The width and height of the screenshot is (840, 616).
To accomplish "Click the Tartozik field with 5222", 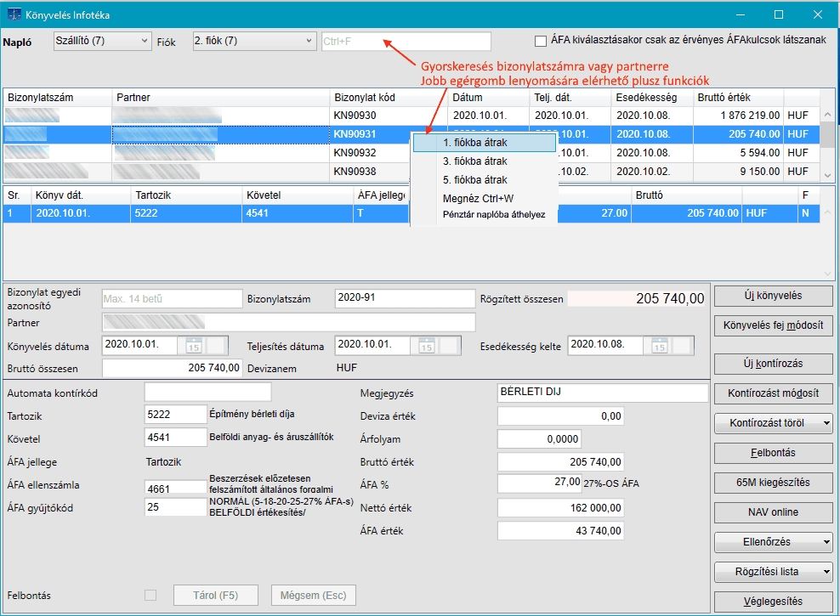I will pos(176,415).
